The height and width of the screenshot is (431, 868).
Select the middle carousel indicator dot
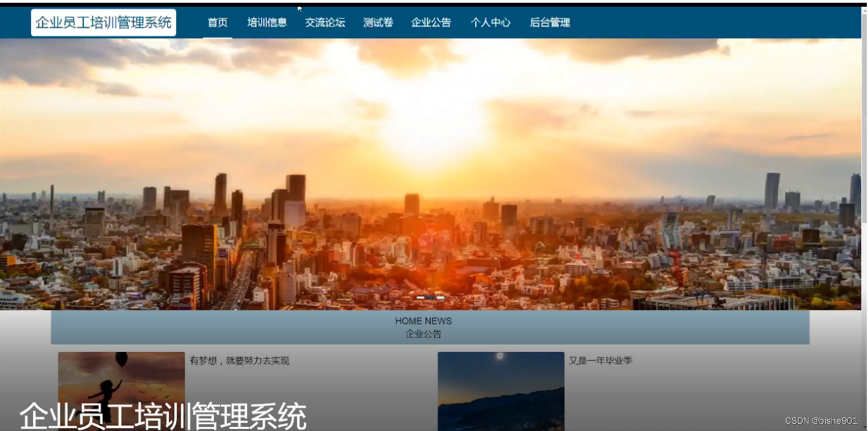point(430,298)
